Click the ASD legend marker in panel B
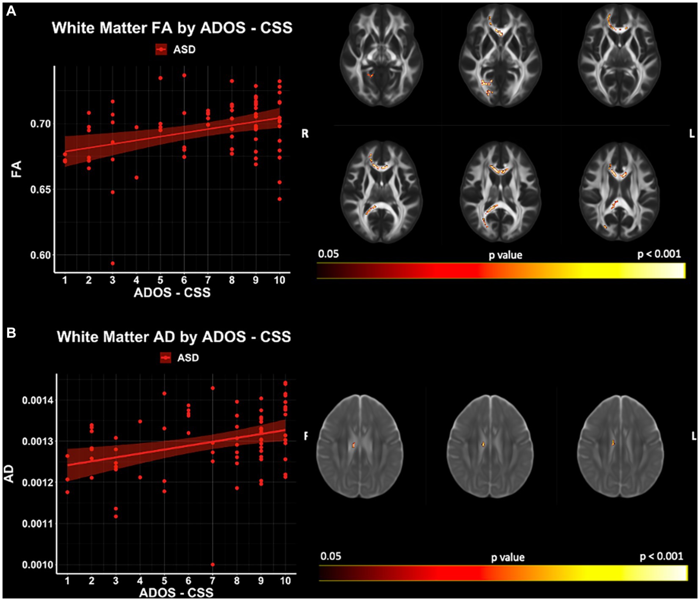700x601 pixels. point(165,358)
